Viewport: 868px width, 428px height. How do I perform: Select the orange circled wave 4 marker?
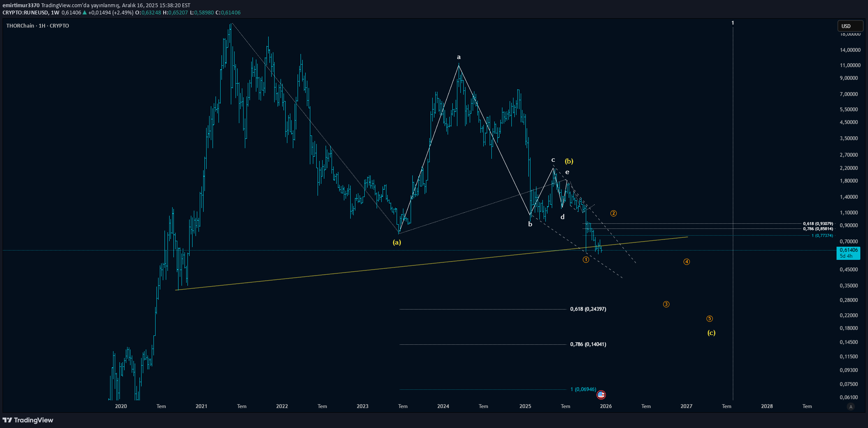click(686, 262)
